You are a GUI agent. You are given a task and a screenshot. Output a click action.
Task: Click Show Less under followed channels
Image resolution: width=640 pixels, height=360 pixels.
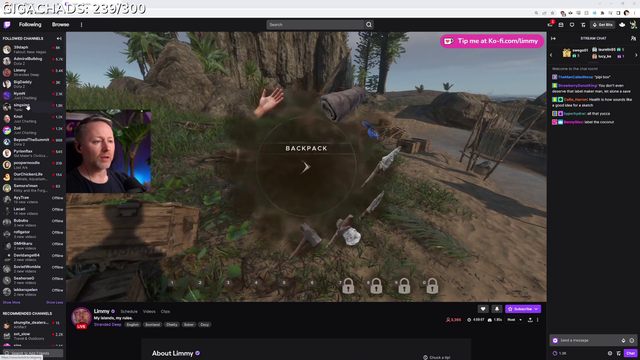[x=54, y=302]
